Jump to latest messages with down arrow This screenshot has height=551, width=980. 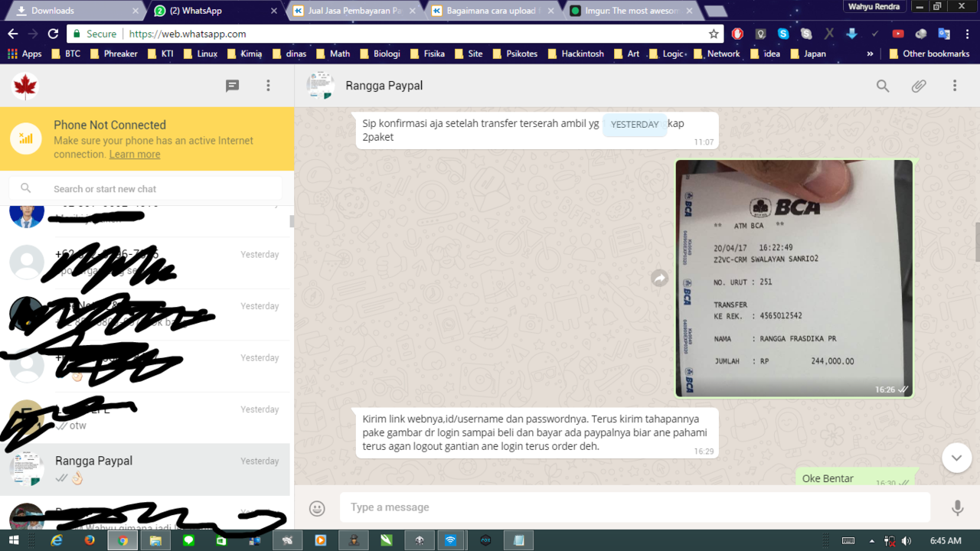pos(956,458)
